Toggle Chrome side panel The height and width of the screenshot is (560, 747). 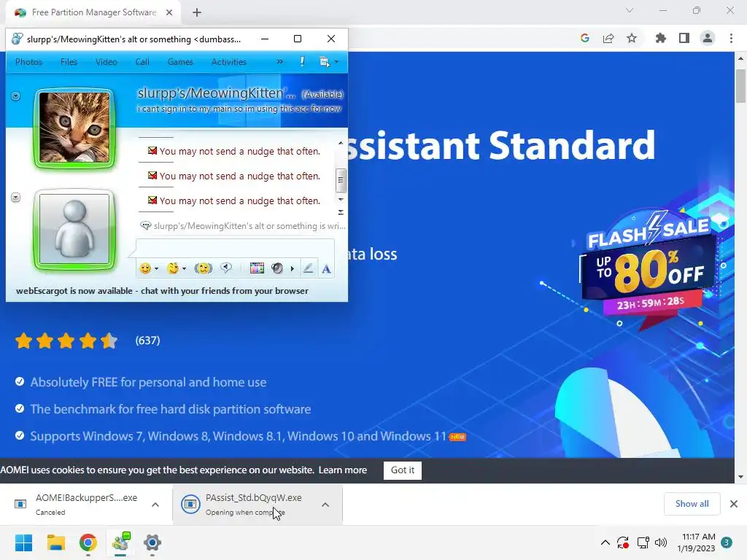point(684,38)
